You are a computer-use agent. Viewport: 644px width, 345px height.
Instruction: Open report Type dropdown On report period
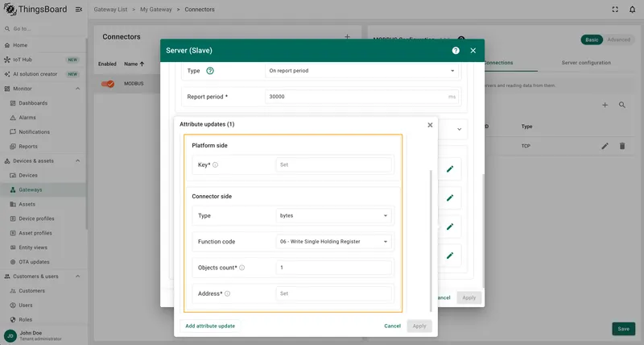(361, 71)
